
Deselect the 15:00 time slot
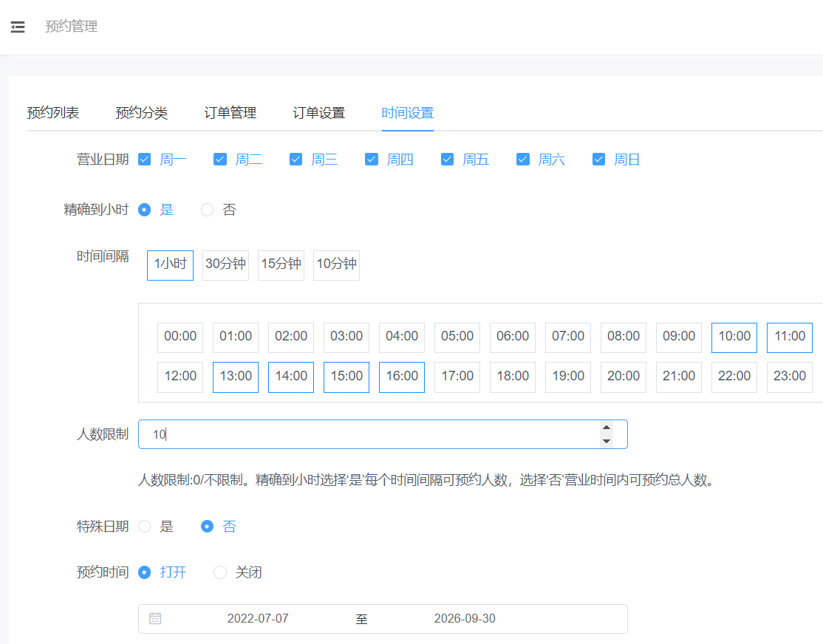click(x=346, y=377)
